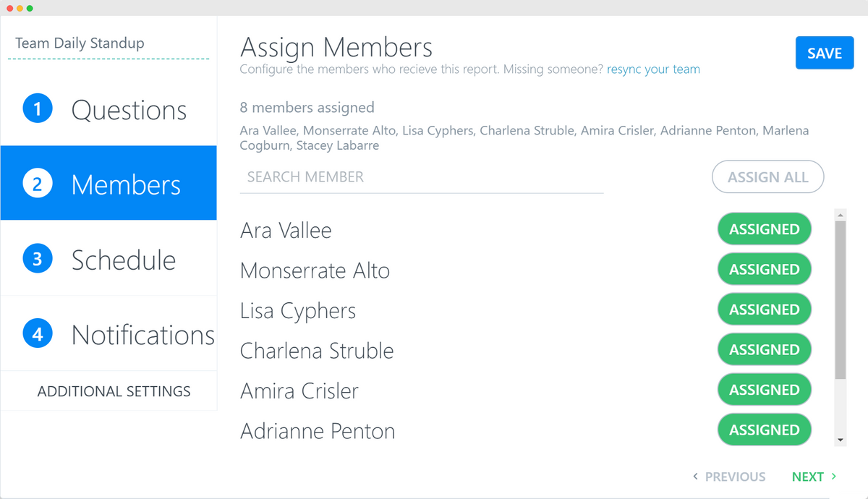Toggle Ara Vallee's Assigned status
The width and height of the screenshot is (868, 499).
coord(764,229)
